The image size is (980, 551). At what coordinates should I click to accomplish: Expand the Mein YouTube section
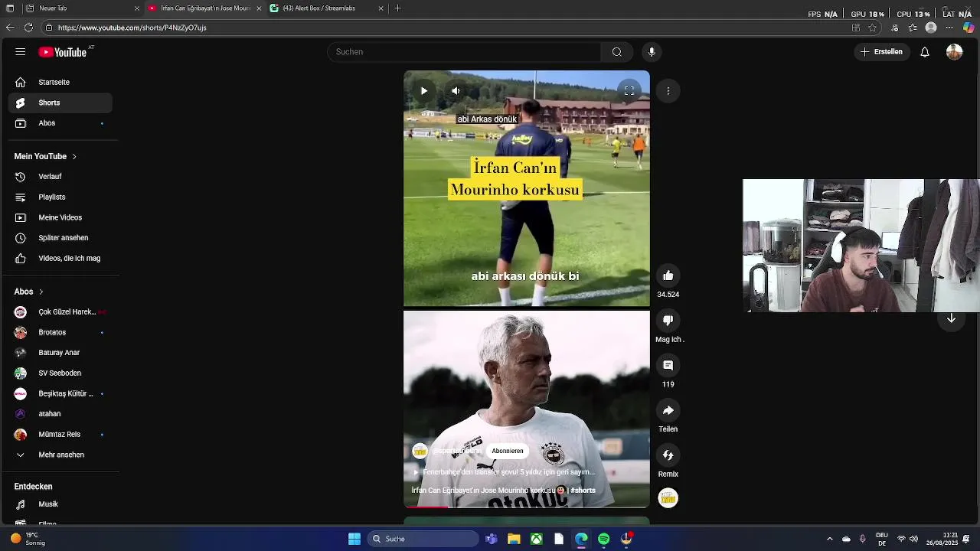pos(46,156)
